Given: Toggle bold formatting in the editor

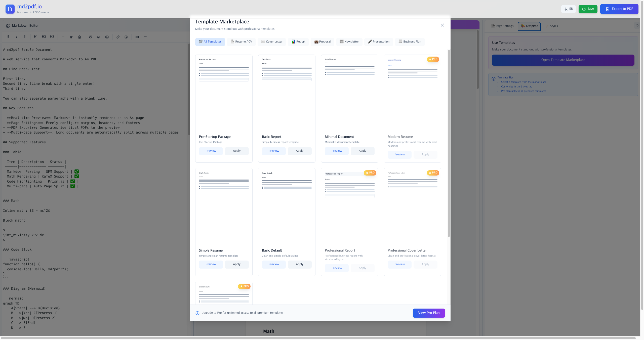Looking at the screenshot, I should click(8, 37).
